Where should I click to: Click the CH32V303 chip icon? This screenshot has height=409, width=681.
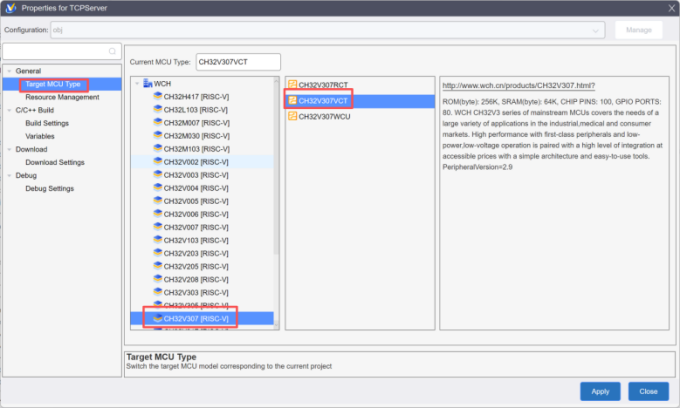point(158,292)
